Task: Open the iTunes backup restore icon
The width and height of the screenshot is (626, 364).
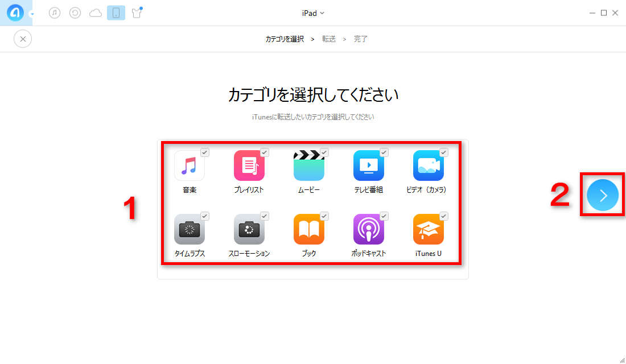Action: coord(75,13)
